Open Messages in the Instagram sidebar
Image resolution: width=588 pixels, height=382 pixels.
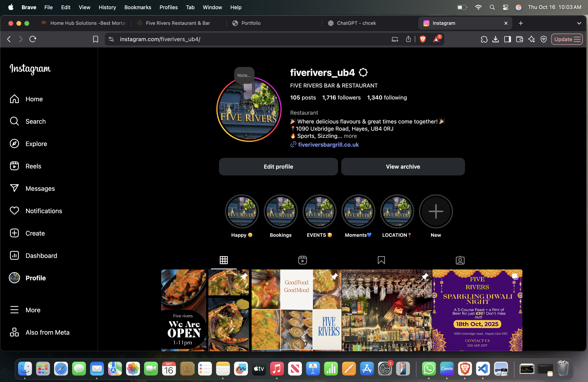[40, 189]
